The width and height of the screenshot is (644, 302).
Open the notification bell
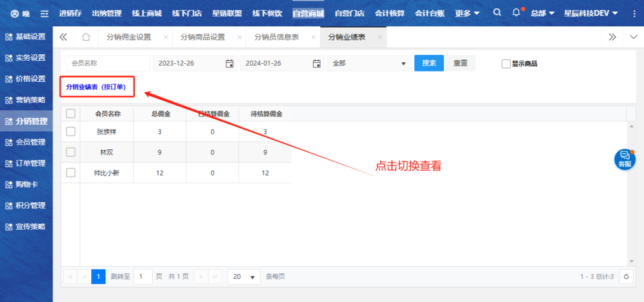pos(516,13)
